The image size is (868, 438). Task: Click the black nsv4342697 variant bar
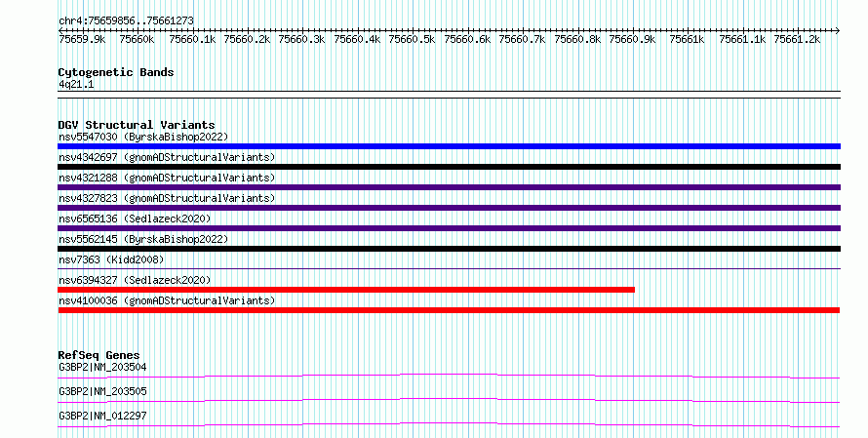coord(449,167)
